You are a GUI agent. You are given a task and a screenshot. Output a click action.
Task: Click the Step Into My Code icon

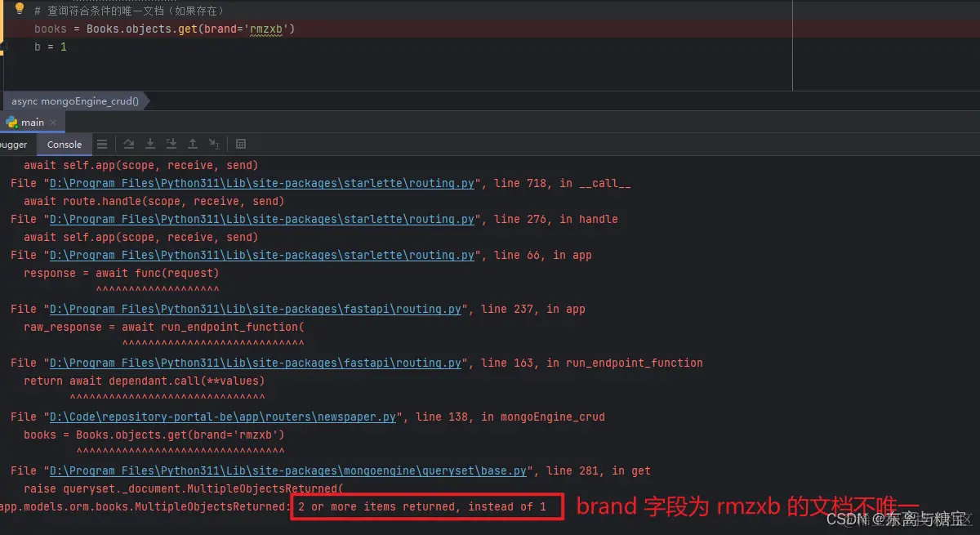[x=171, y=144]
